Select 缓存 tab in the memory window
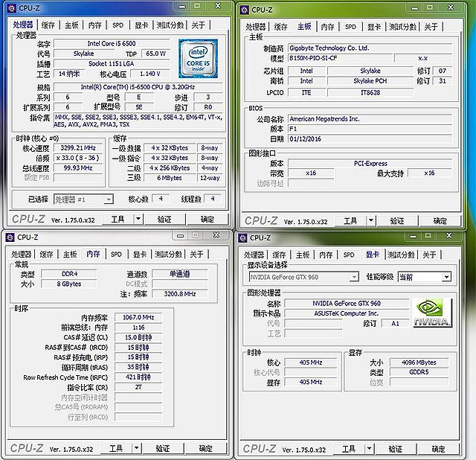 click(x=46, y=255)
